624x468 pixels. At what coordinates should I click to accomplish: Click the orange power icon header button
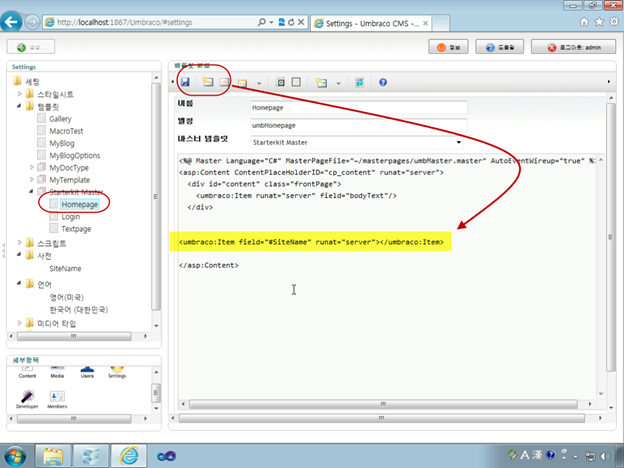[448, 47]
